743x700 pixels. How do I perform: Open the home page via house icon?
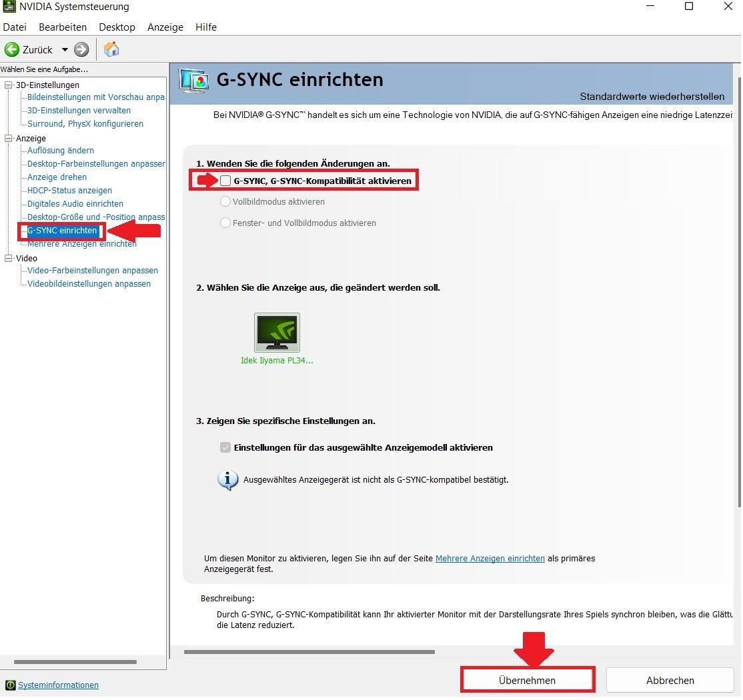(x=111, y=49)
